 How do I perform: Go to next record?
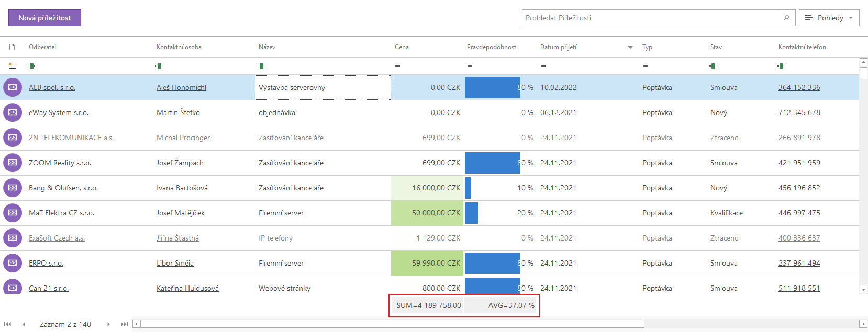(108, 324)
